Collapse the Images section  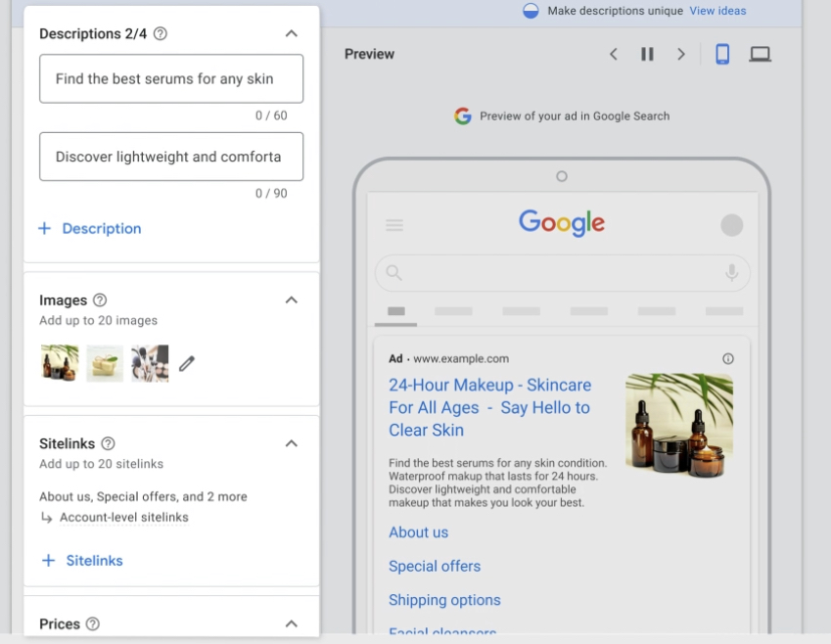click(x=291, y=300)
